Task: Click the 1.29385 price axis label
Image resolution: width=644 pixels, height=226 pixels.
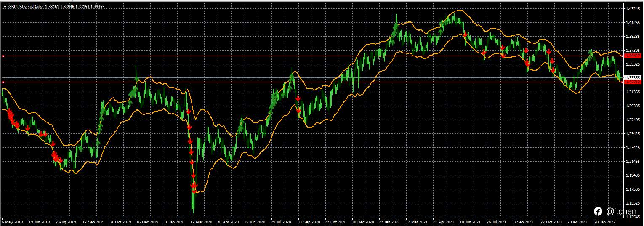Action: pyautogui.click(x=633, y=106)
